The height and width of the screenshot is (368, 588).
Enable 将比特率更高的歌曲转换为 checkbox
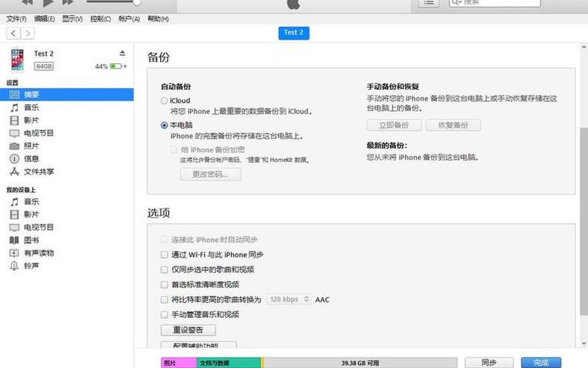pyautogui.click(x=164, y=300)
